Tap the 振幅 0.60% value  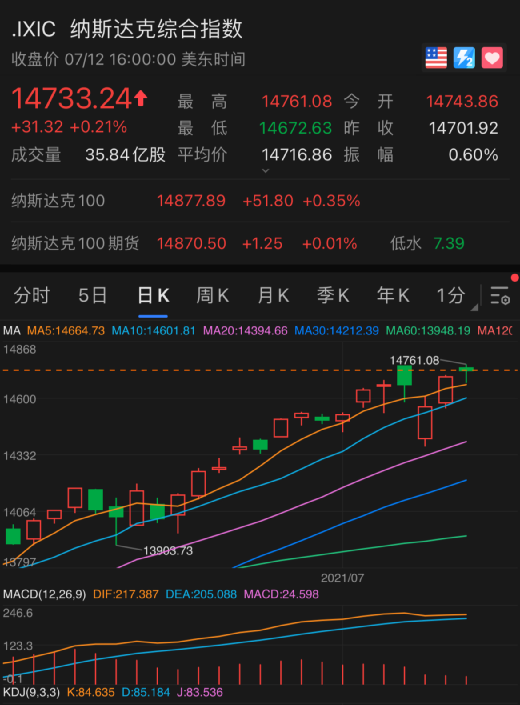click(x=473, y=155)
